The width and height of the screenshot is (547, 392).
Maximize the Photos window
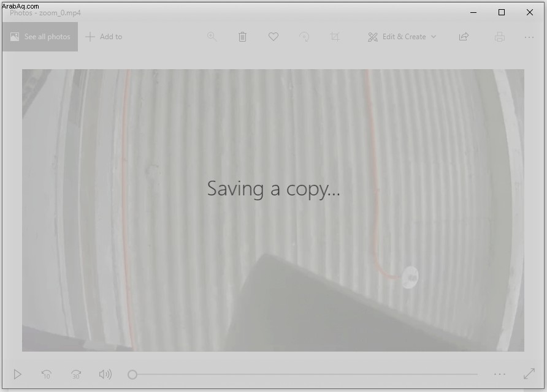(x=501, y=12)
